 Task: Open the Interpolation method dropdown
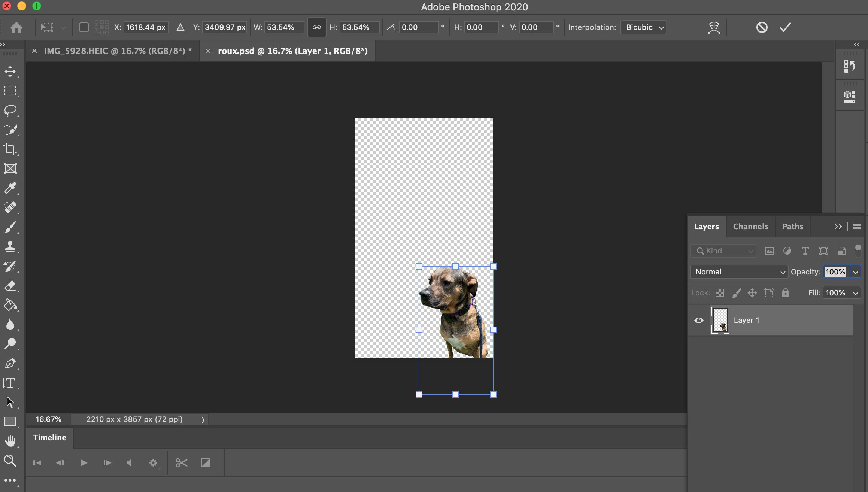tap(643, 27)
